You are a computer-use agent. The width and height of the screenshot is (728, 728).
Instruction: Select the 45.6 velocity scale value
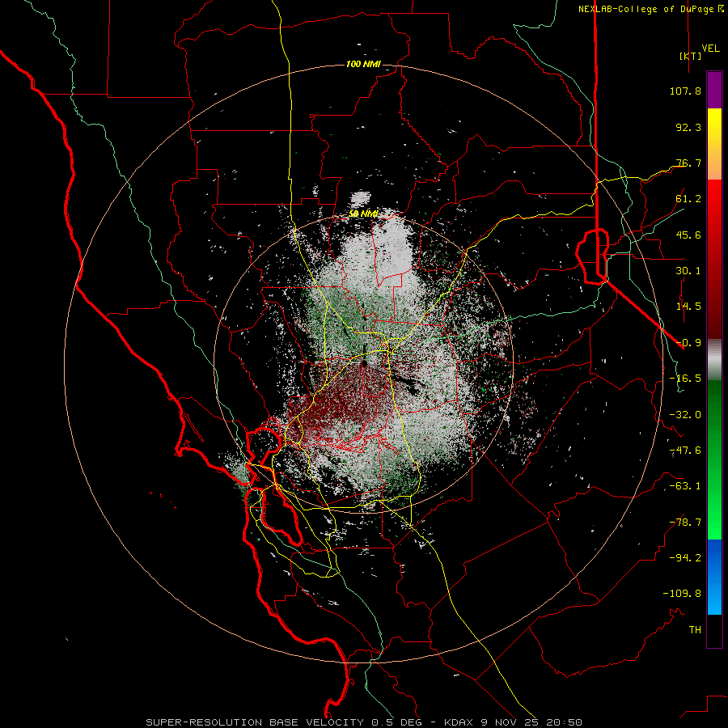click(x=688, y=235)
